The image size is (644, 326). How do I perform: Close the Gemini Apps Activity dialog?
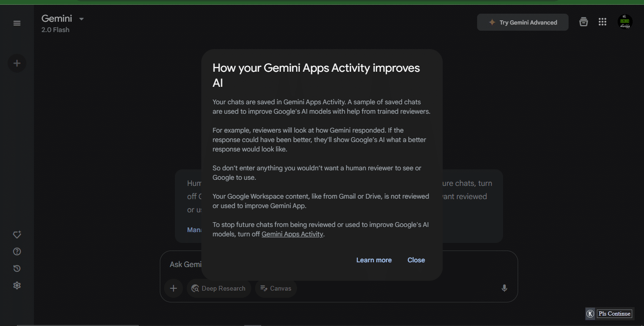[x=416, y=260]
